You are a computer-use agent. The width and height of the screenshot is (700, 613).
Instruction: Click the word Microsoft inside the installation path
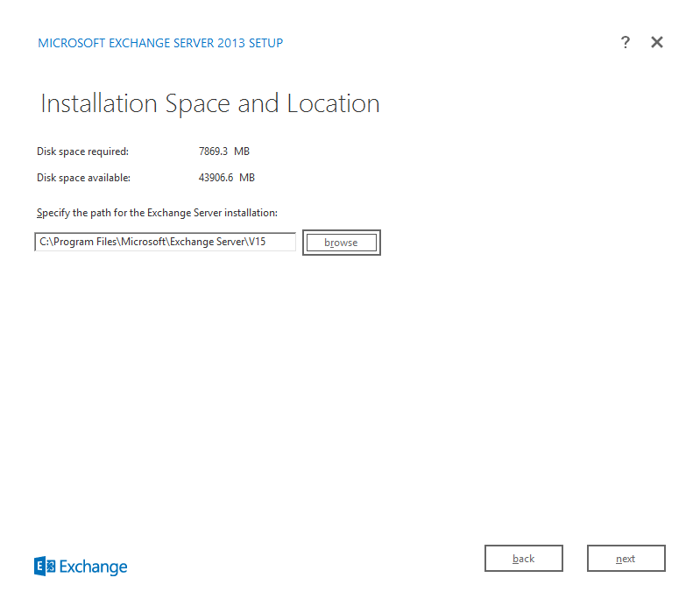[x=144, y=242]
